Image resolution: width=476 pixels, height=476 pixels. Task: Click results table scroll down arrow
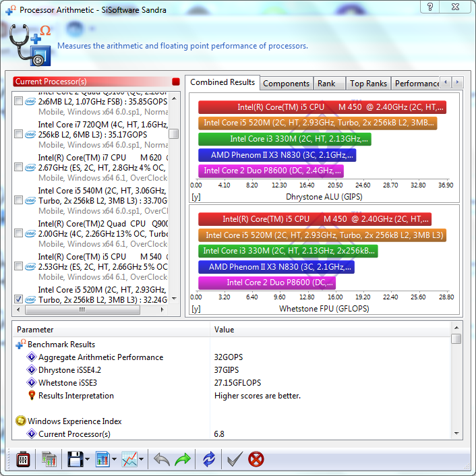point(456,434)
